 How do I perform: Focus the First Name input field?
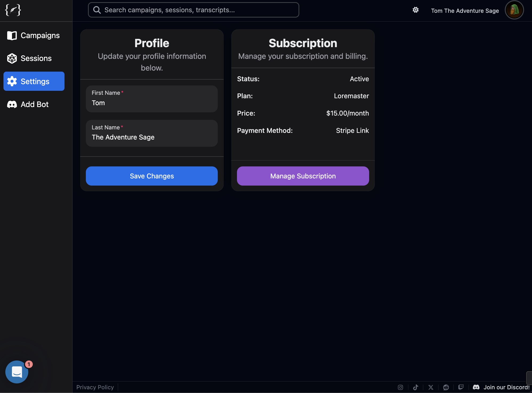152,103
